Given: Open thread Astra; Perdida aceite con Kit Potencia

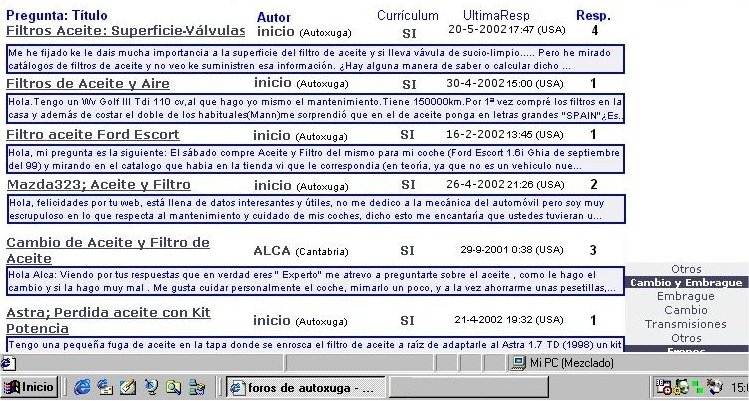Looking at the screenshot, I should tap(108, 321).
